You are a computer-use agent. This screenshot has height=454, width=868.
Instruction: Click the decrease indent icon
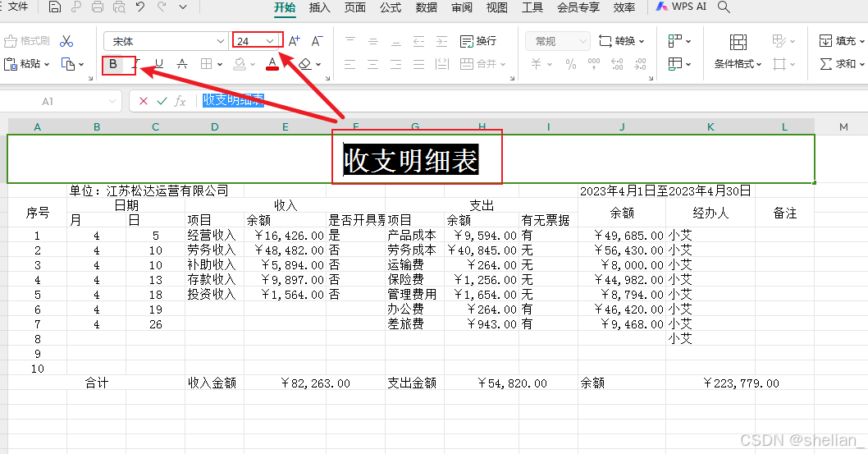(x=419, y=41)
